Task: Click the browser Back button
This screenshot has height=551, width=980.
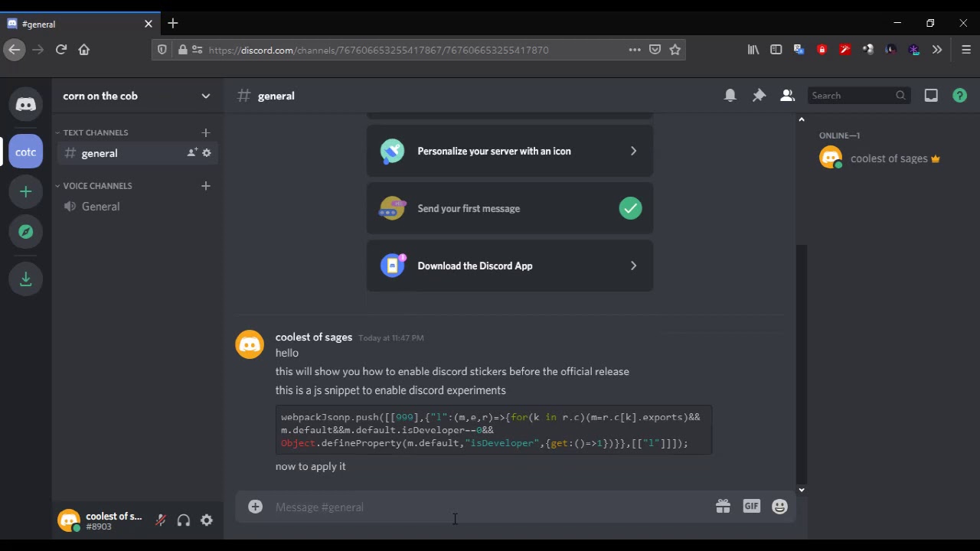Action: point(14,50)
